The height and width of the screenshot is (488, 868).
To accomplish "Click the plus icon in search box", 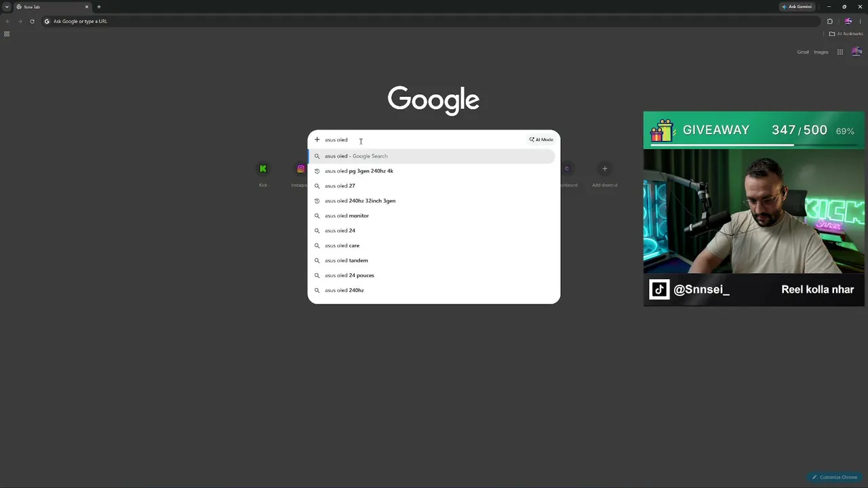I will tap(317, 140).
